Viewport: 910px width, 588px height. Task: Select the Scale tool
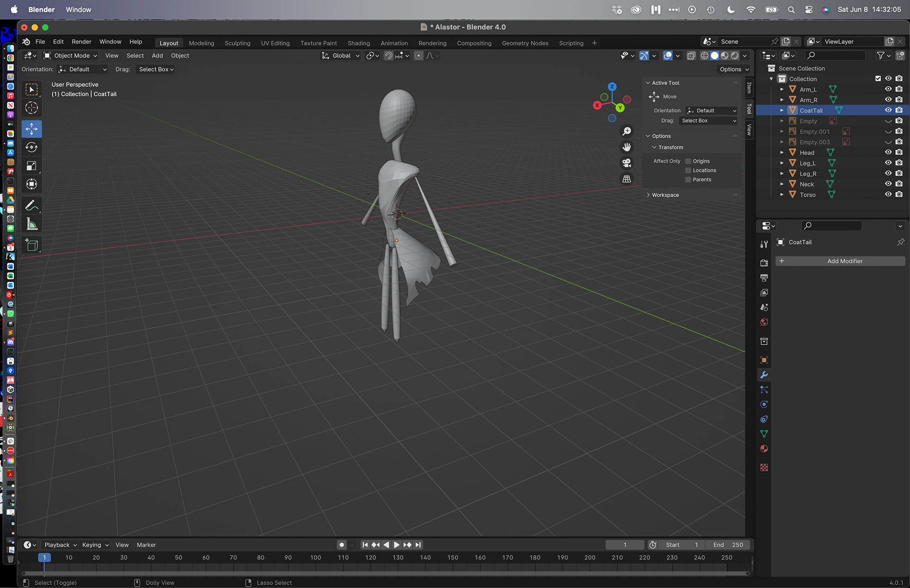[x=32, y=166]
